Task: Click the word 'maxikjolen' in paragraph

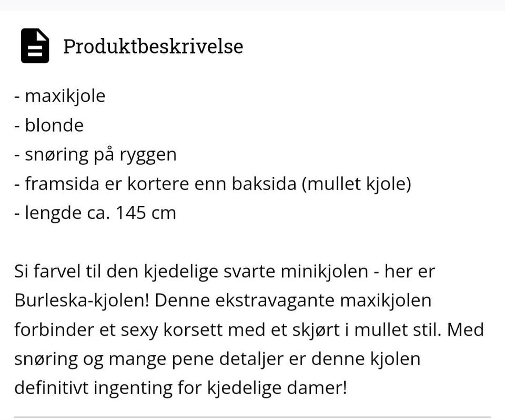Action: [x=386, y=301]
